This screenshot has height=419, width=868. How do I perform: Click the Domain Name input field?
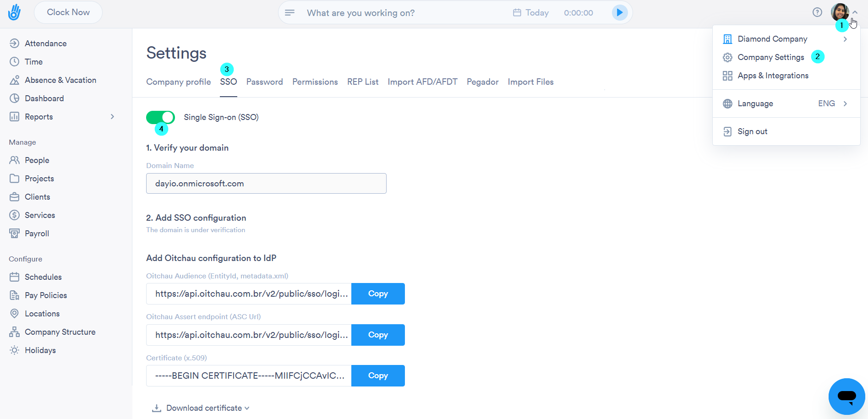point(266,183)
